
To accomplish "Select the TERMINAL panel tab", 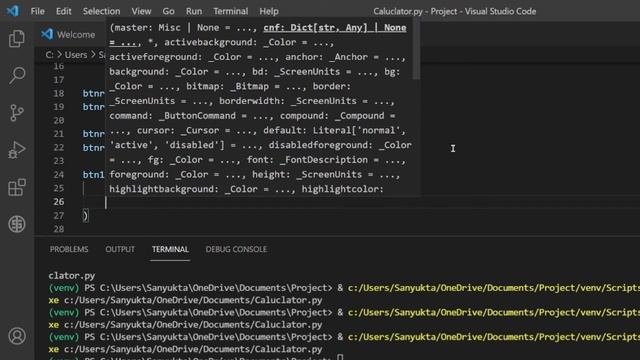I will pos(170,249).
